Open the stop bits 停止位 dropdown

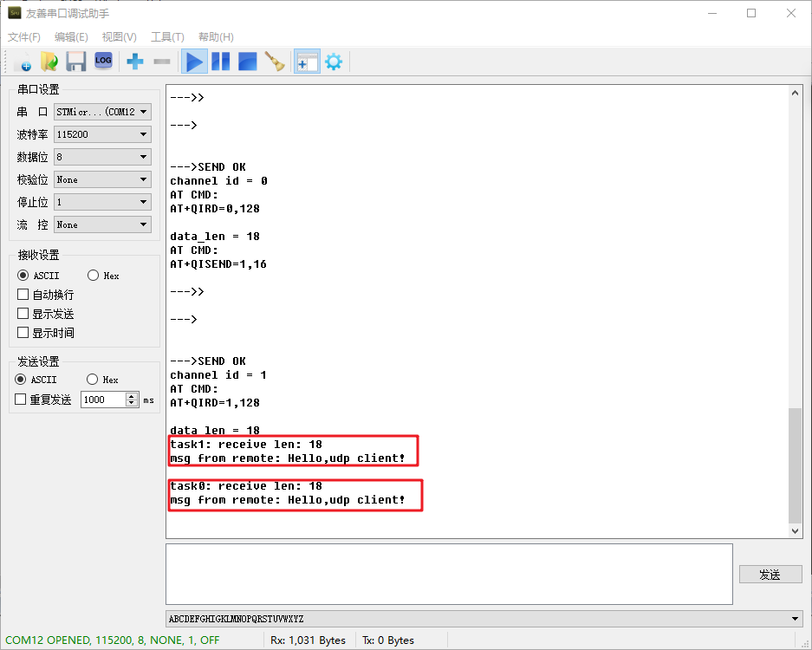102,202
